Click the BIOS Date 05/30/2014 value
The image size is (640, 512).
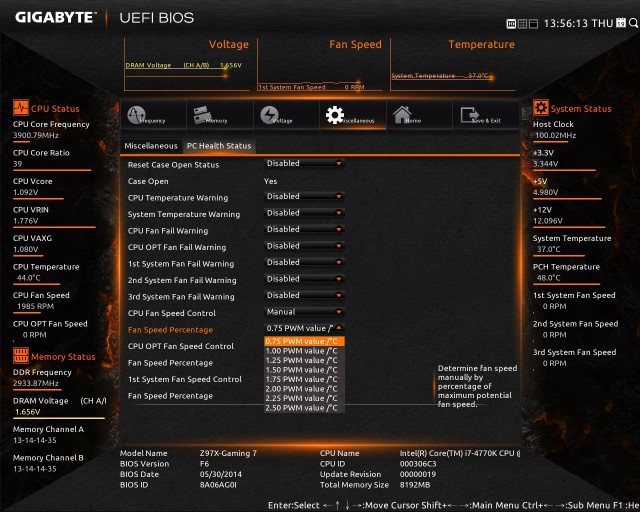tap(221, 474)
